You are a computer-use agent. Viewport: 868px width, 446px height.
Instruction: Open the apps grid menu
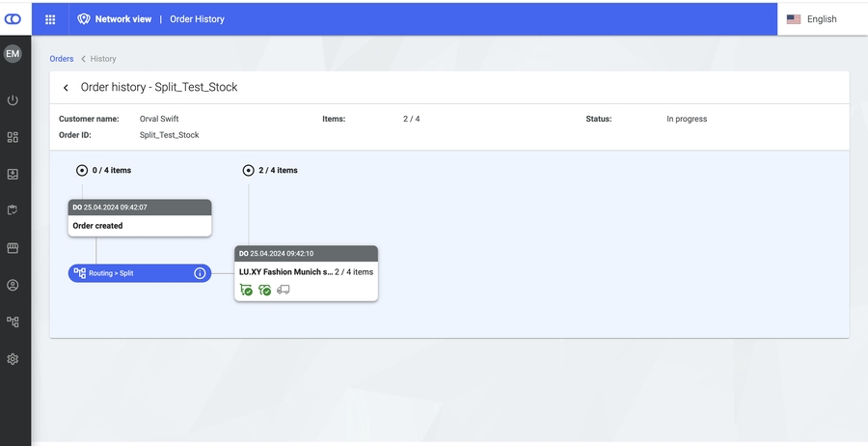50,19
